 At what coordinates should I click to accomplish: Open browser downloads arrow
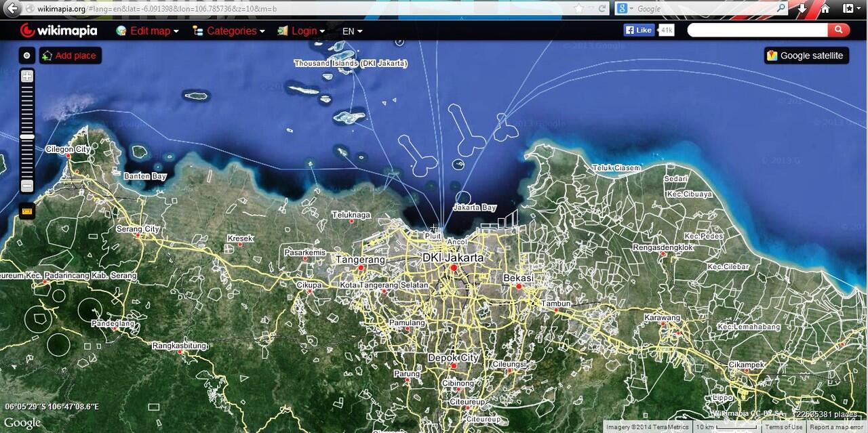tap(803, 9)
